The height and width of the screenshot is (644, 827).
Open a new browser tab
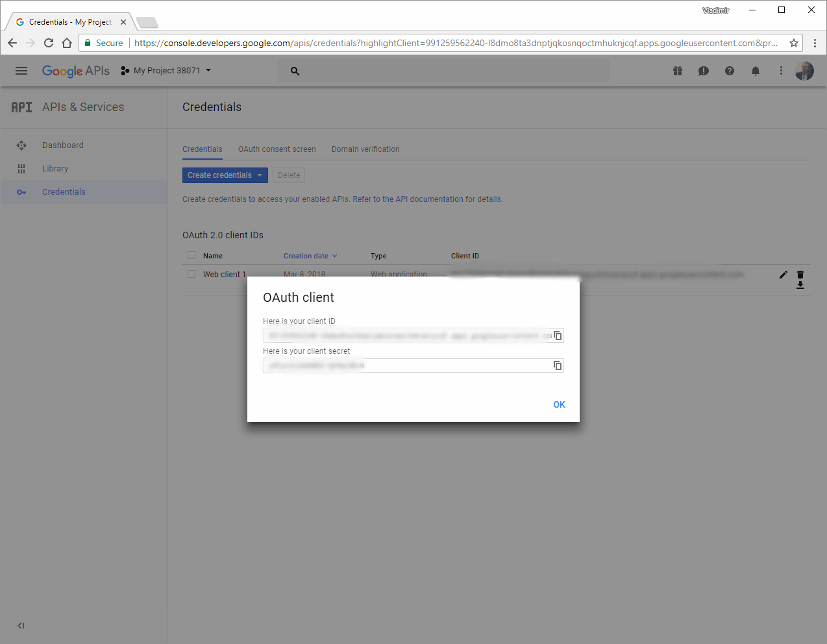[x=147, y=23]
